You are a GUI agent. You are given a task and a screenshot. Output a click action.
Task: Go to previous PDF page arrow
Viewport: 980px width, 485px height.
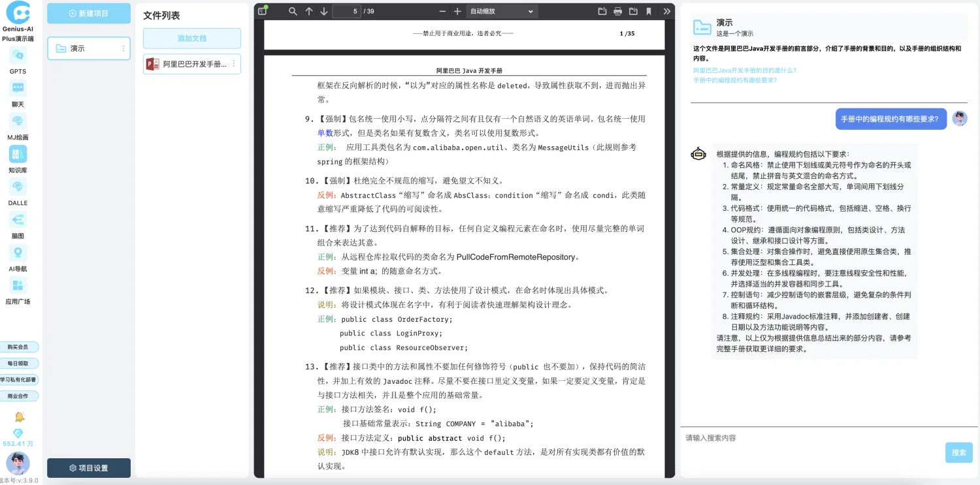[309, 11]
